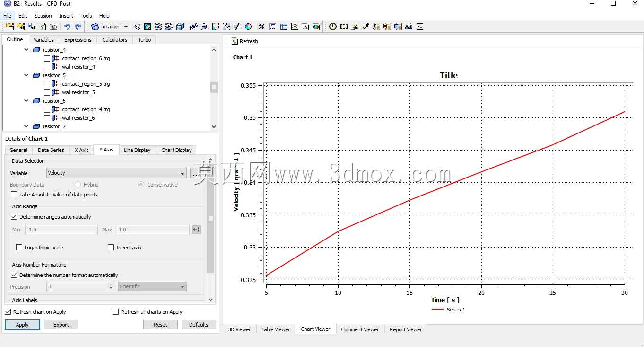Insert a Variable via toolbar icon

pos(261,27)
